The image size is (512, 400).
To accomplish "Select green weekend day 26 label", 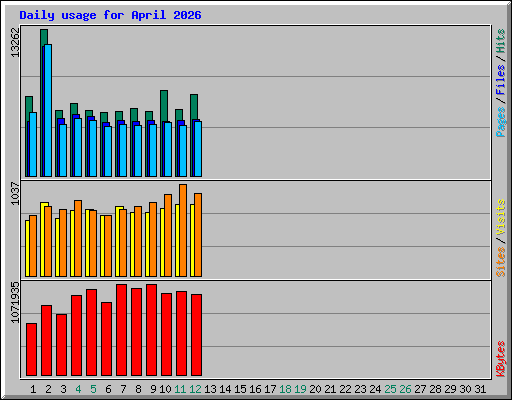I will (405, 389).
